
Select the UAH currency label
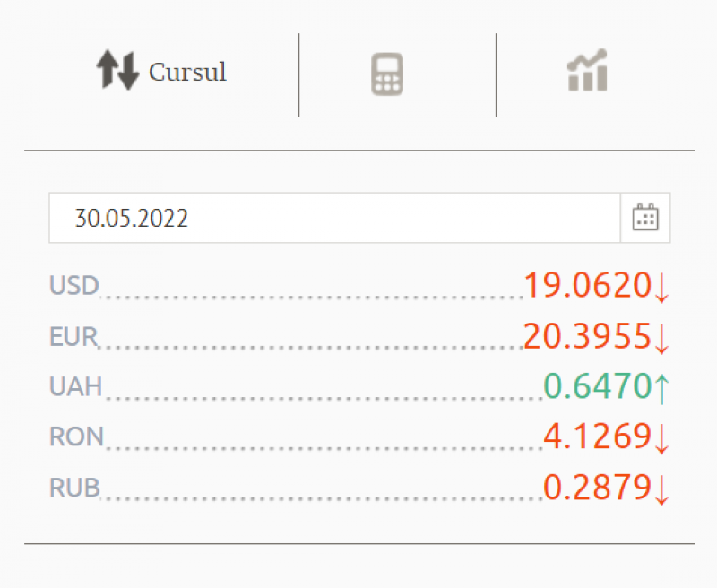pos(75,386)
